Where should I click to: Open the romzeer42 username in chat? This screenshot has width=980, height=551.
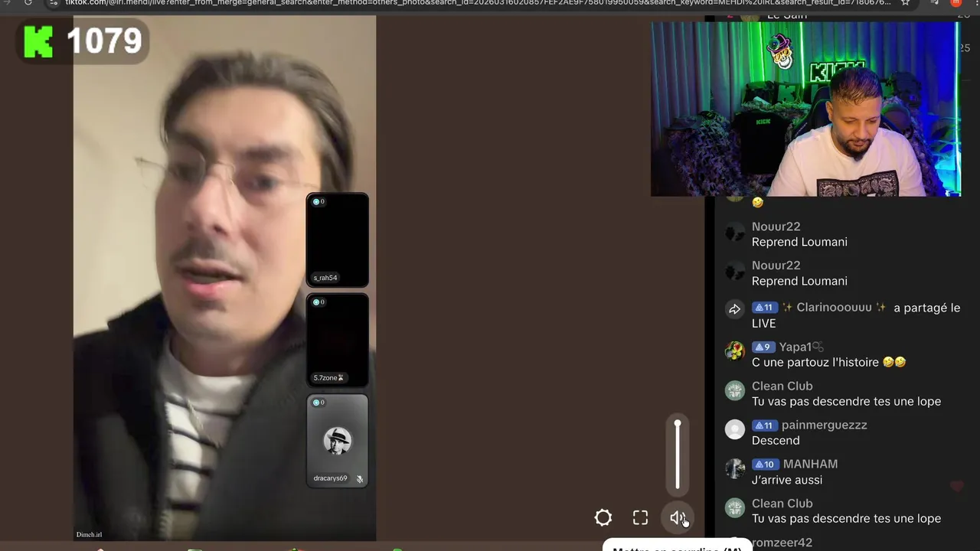(x=782, y=543)
